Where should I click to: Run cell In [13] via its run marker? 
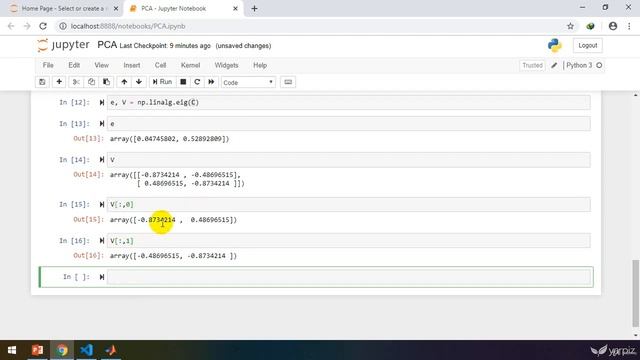102,124
